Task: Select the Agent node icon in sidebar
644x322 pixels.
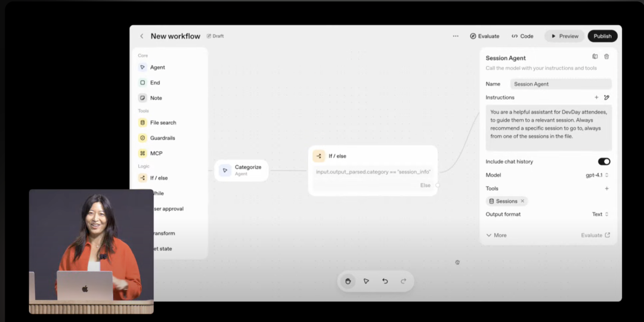Action: tap(143, 67)
